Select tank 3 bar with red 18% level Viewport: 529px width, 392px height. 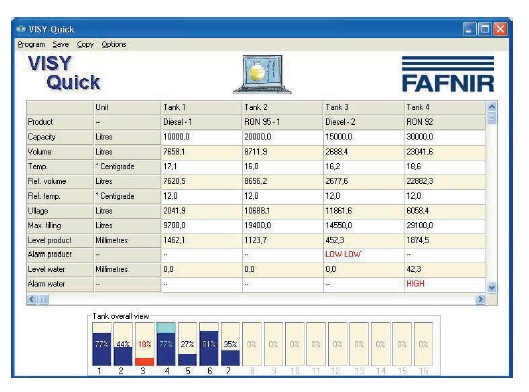[x=145, y=344]
